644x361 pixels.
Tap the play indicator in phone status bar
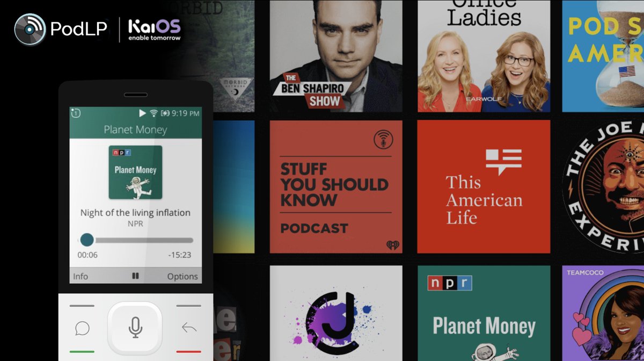[x=142, y=113]
